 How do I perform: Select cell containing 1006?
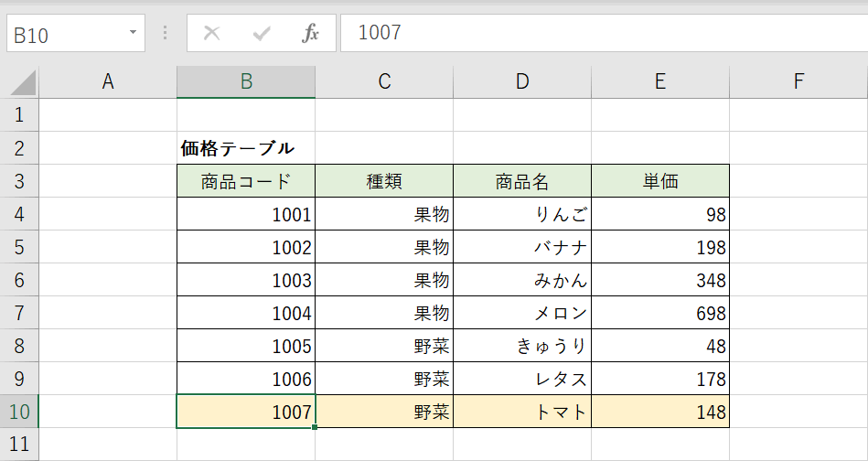[246, 379]
